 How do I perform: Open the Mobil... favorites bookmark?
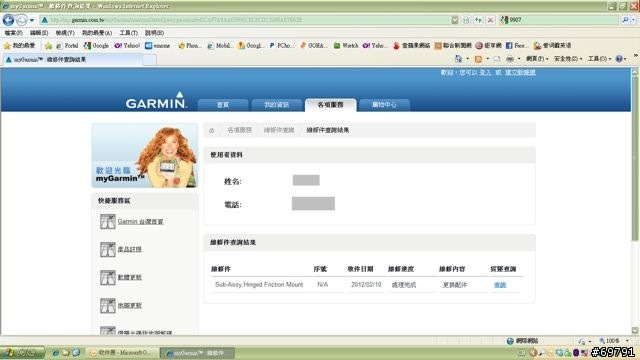(220, 46)
